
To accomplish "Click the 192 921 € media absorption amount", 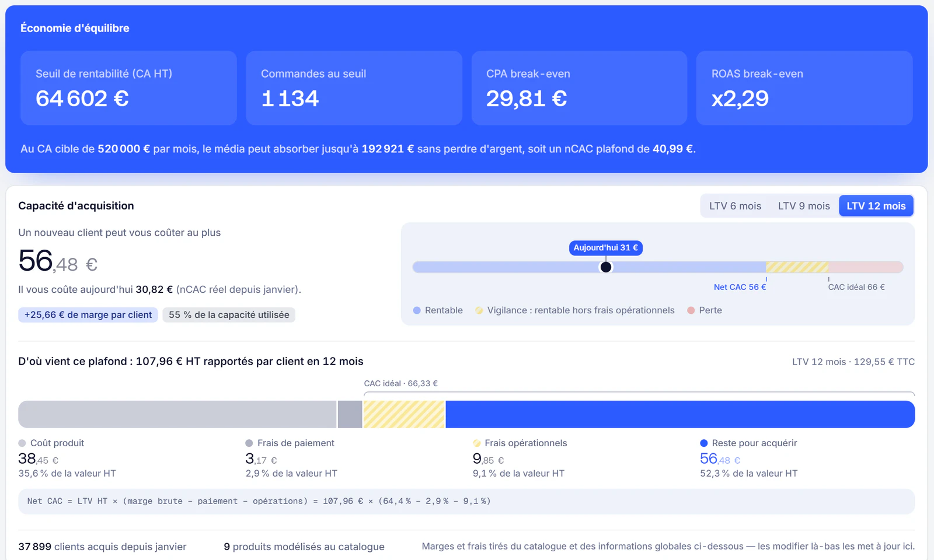I will click(x=388, y=149).
